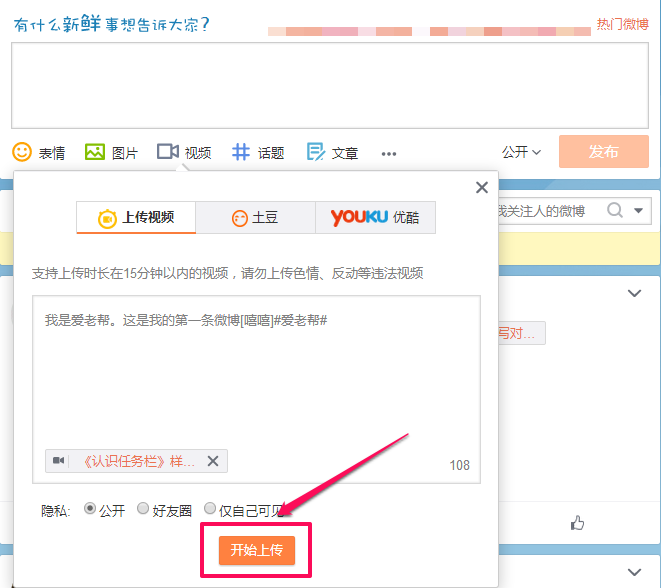Select the 仅自己可见 privacy option
Image resolution: width=661 pixels, height=588 pixels.
click(210, 509)
